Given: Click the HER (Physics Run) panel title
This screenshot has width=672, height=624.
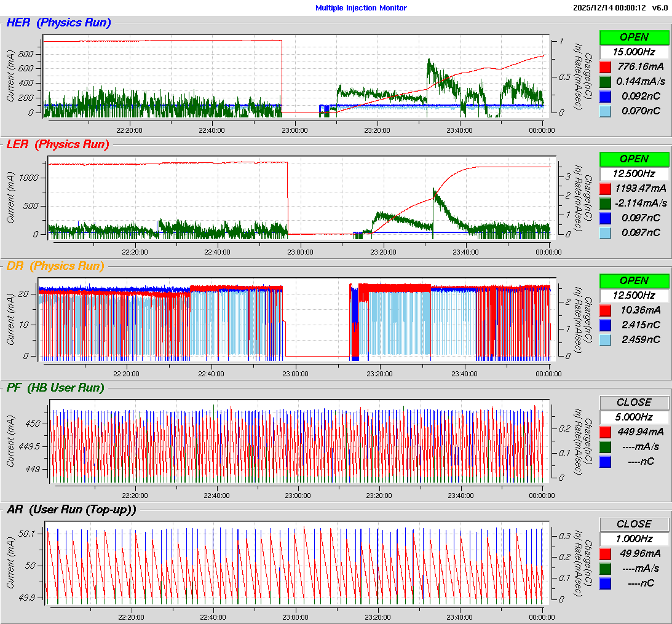Looking at the screenshot, I should point(58,23).
